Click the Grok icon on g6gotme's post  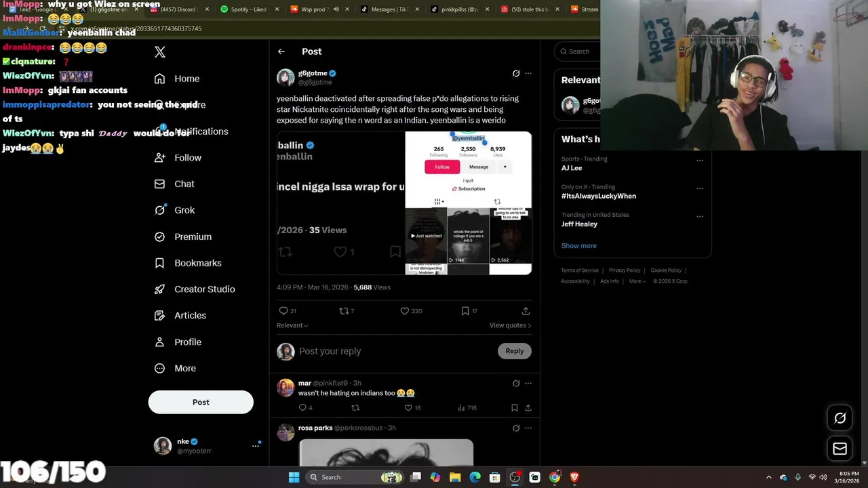(x=516, y=73)
